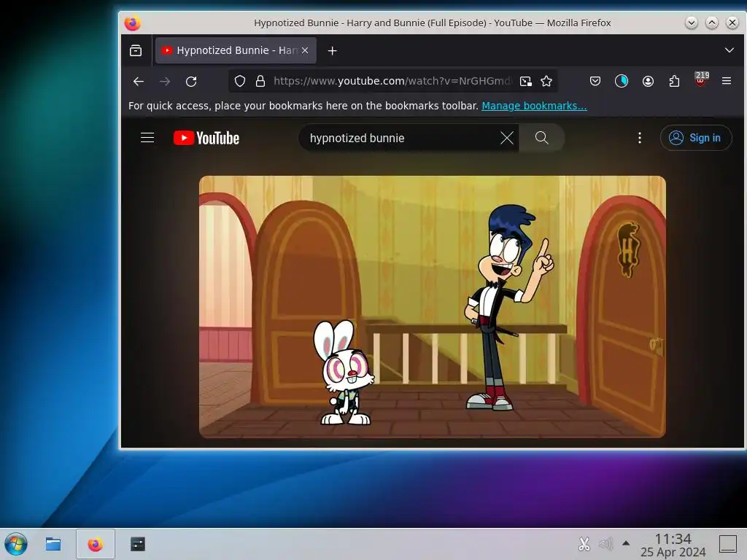Close the Hypnotized Bunnie tab
Screen dimensions: 747x560
305,50
